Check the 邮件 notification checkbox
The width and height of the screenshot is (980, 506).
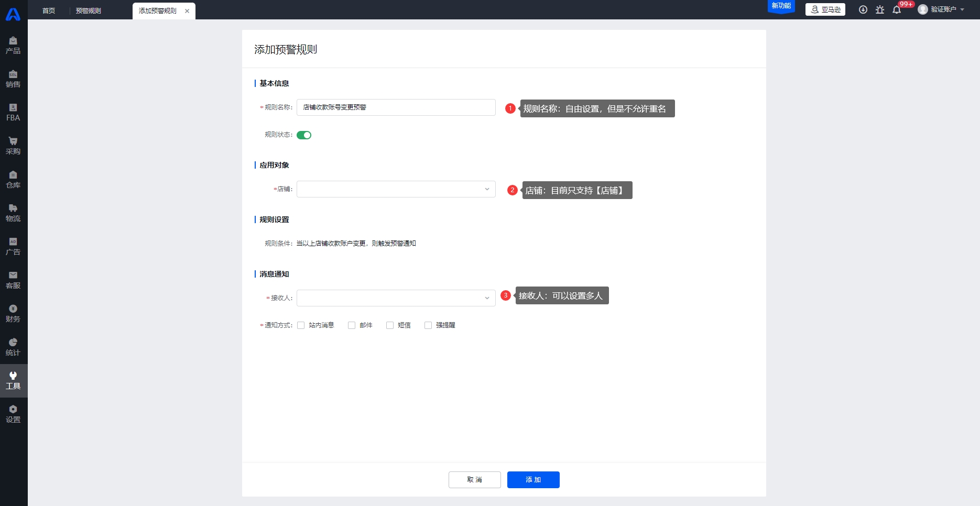[352, 325]
